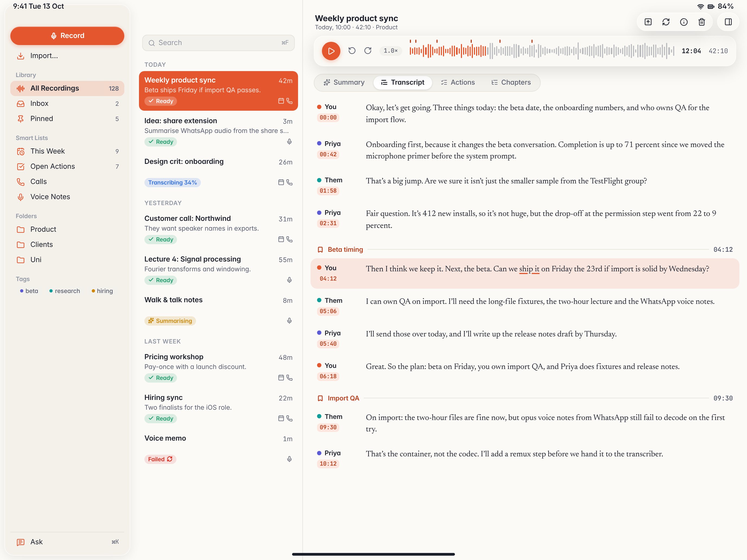Image resolution: width=747 pixels, height=560 pixels.
Task: Filter by the hiring tag
Action: pyautogui.click(x=102, y=291)
